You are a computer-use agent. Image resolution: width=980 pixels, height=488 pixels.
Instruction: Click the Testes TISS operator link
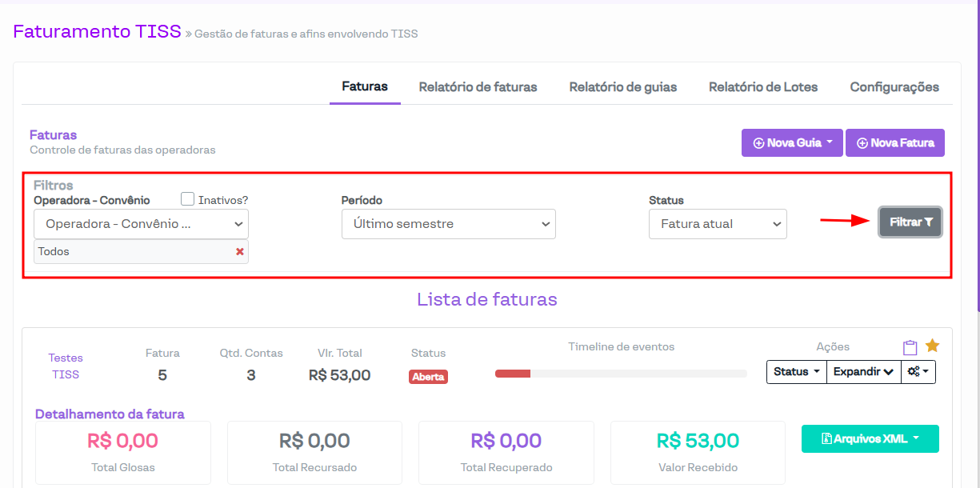[x=66, y=366]
